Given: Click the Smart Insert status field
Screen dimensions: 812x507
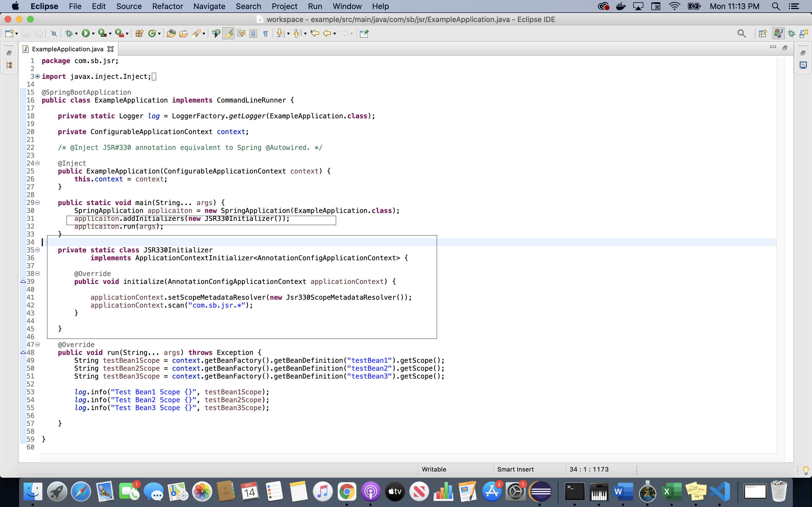Looking at the screenshot, I should [515, 469].
